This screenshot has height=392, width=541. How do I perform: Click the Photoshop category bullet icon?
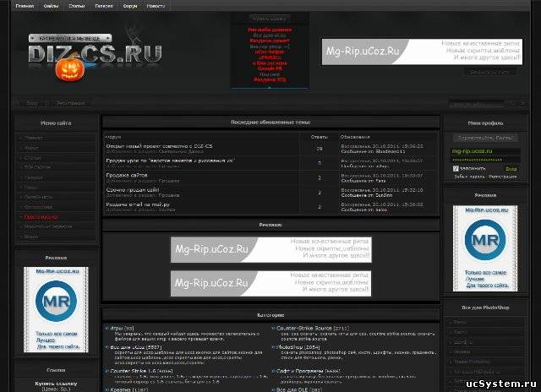coord(272,346)
